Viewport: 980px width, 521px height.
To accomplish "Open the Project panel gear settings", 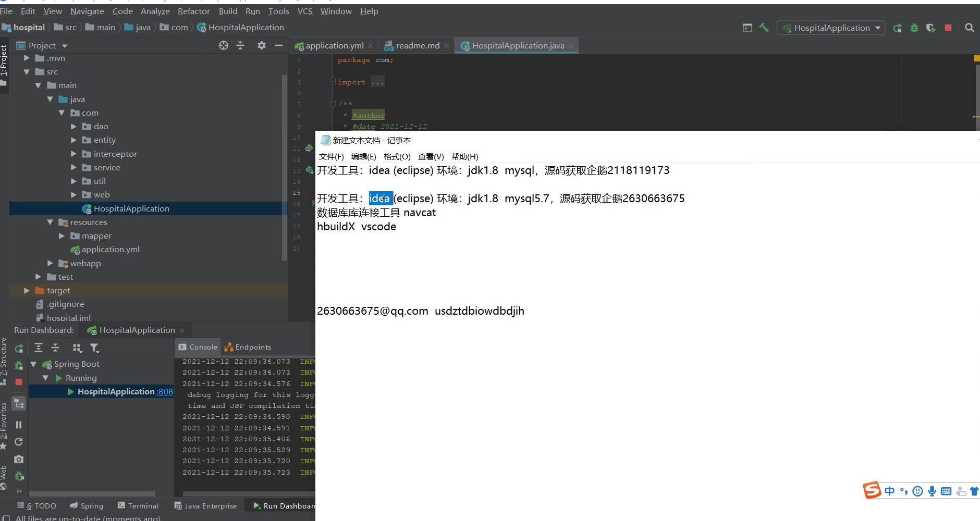I will [262, 45].
